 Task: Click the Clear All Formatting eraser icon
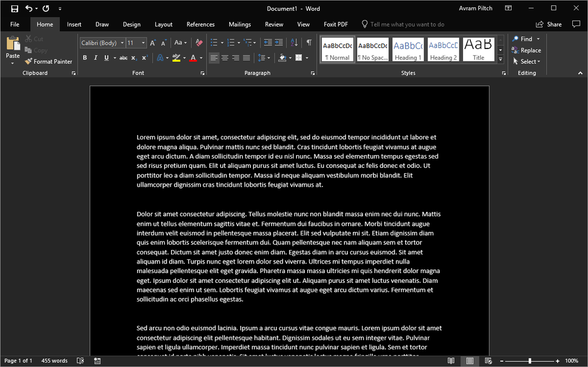(x=199, y=42)
